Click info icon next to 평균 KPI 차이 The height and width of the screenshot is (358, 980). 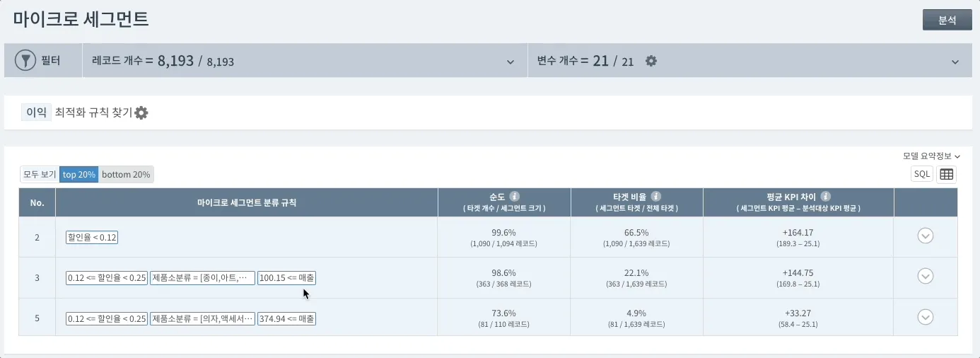point(825,196)
